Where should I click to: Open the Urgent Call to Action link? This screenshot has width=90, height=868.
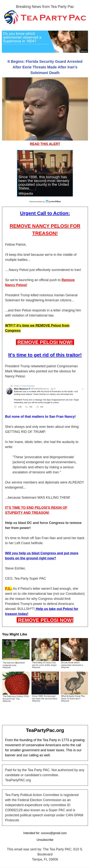point(45,213)
